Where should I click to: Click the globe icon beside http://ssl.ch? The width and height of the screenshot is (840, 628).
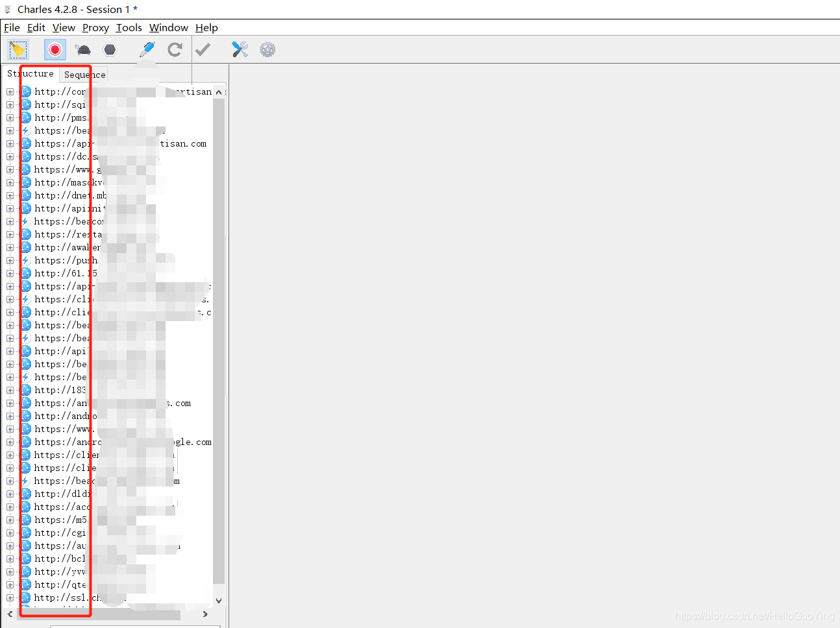point(26,598)
